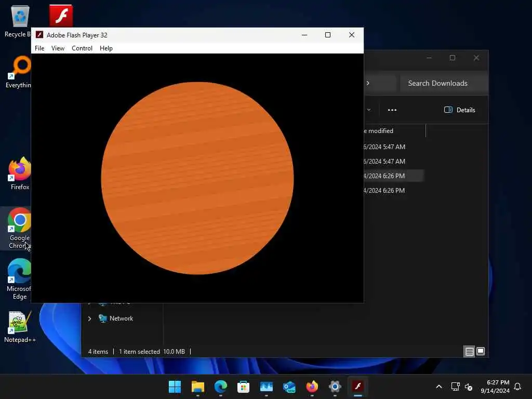Launch Firefox from the taskbar
Image resolution: width=532 pixels, height=399 pixels.
(x=312, y=387)
